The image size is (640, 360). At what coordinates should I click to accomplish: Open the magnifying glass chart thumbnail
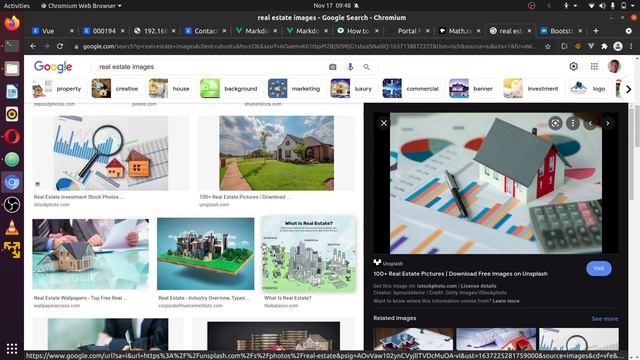point(111,153)
